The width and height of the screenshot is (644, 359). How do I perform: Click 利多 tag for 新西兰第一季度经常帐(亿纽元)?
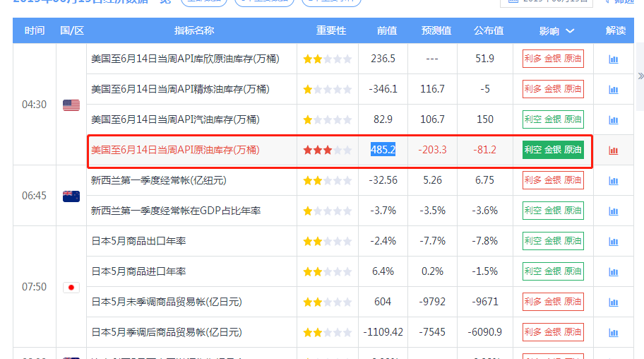coord(553,180)
